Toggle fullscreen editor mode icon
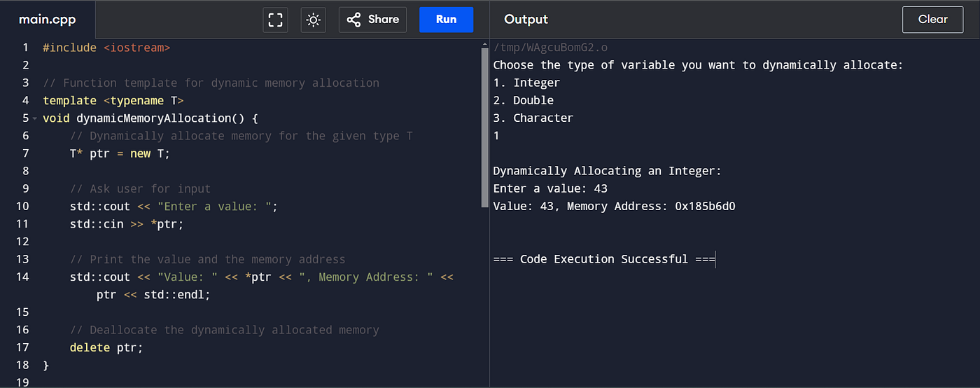980x388 pixels. [276, 20]
